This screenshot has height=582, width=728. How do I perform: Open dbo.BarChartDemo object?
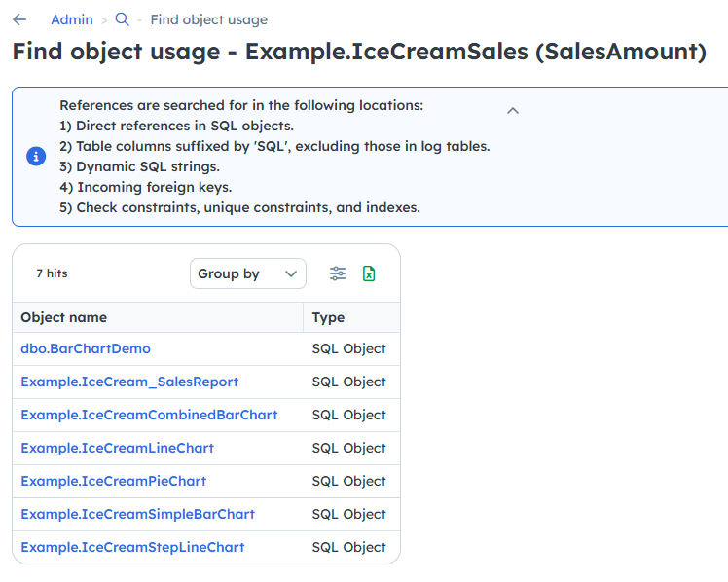pyautogui.click(x=86, y=348)
